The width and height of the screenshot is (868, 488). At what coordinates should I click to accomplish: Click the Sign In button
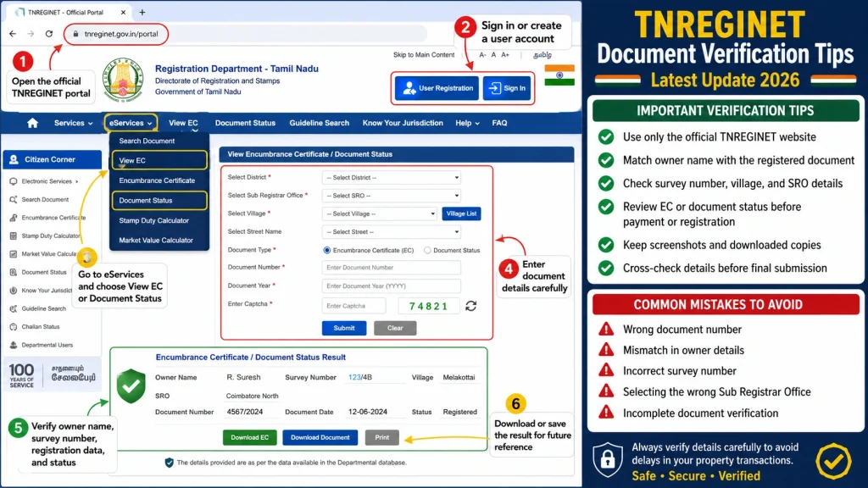(x=507, y=88)
